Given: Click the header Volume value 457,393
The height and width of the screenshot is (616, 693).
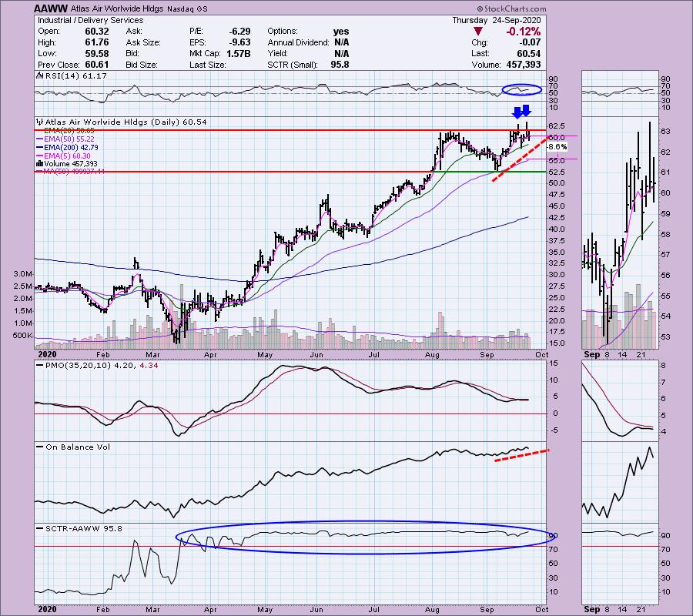Looking at the screenshot, I should 524,65.
